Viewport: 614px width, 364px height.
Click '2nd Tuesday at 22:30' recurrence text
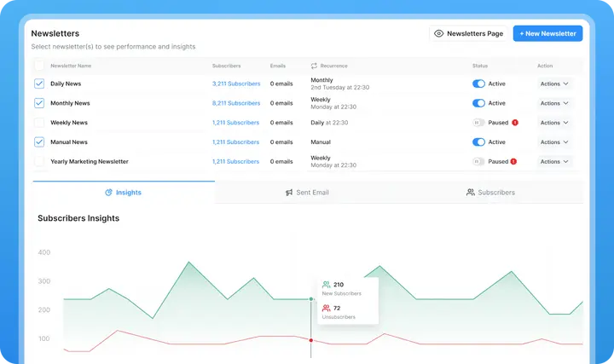pyautogui.click(x=340, y=87)
